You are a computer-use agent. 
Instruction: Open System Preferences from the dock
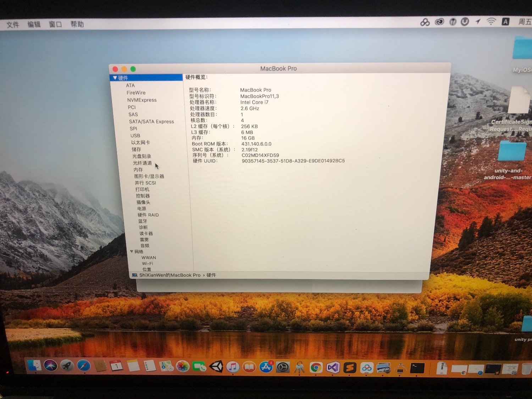283,367
